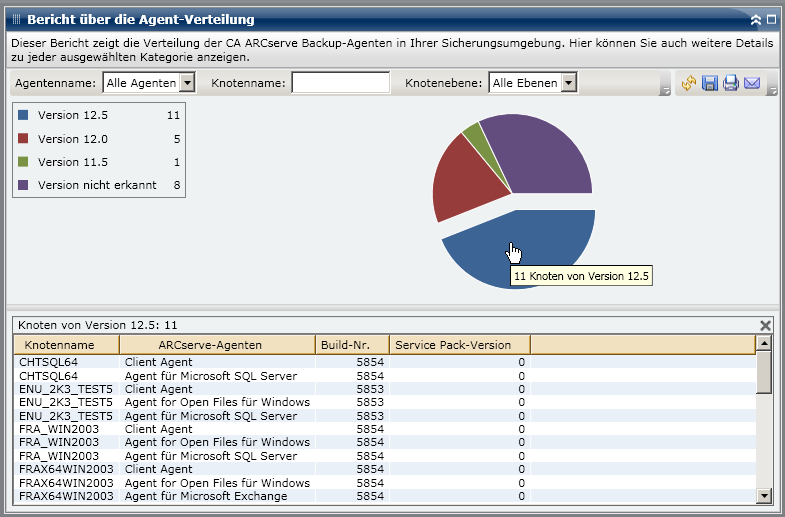Click the table scrollbar down arrow
785x517 pixels.
(x=764, y=496)
